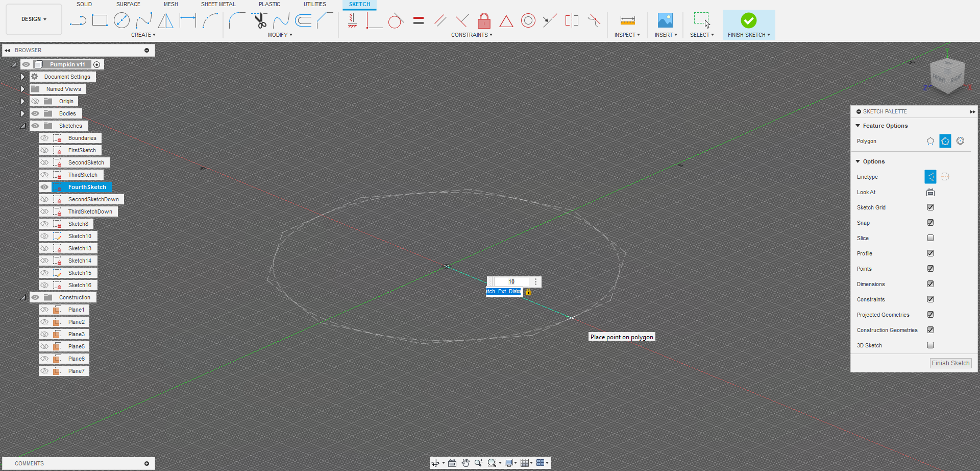This screenshot has height=471, width=980.
Task: Open the CONSTRAINTS dropdown menu
Action: tap(472, 35)
